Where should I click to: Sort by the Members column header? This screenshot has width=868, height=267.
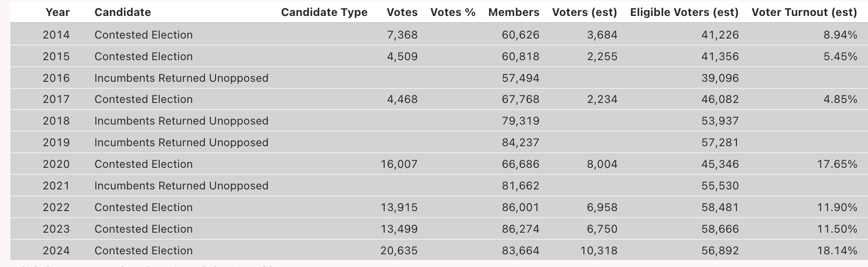tap(513, 12)
